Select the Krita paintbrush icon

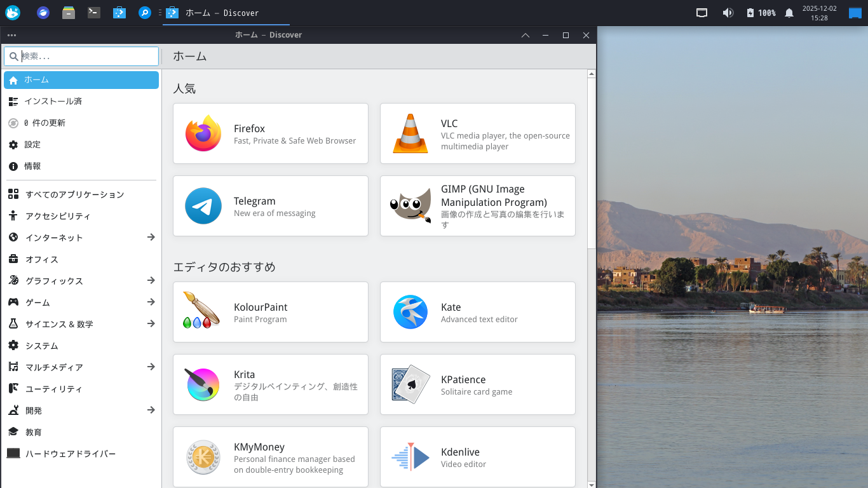click(203, 384)
